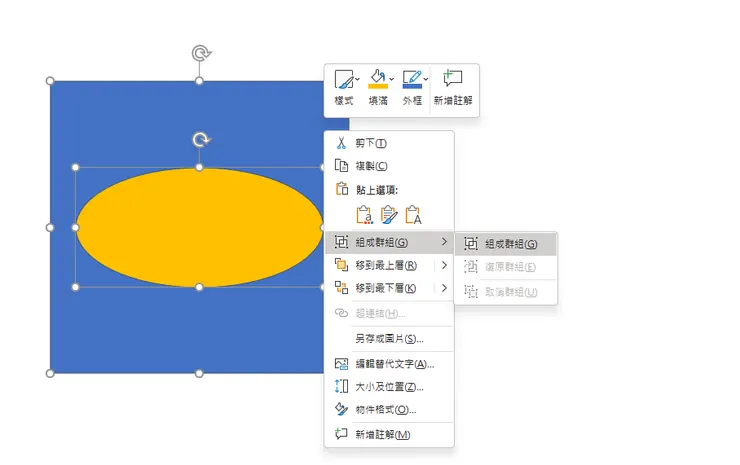Click the rectangle's rotation handle
740x465 pixels.
pyautogui.click(x=201, y=53)
